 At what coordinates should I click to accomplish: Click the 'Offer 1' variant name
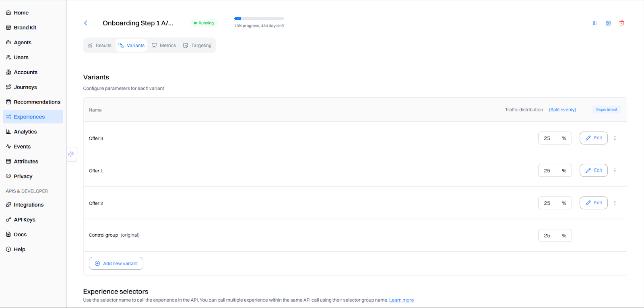click(x=96, y=171)
